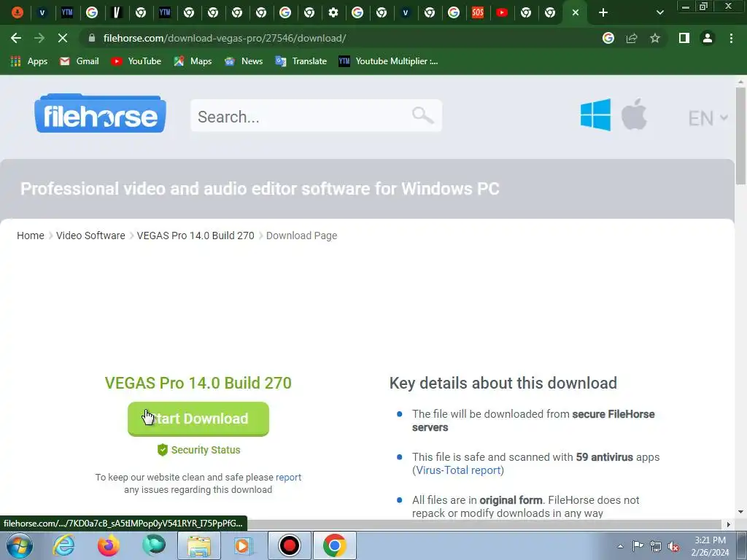Click the address bar URL
The height and width of the screenshot is (560, 747).
point(225,38)
